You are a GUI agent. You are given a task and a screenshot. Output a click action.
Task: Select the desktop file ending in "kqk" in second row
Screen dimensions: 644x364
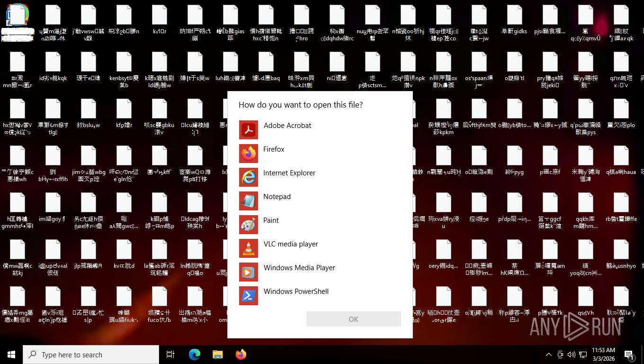coord(53,67)
